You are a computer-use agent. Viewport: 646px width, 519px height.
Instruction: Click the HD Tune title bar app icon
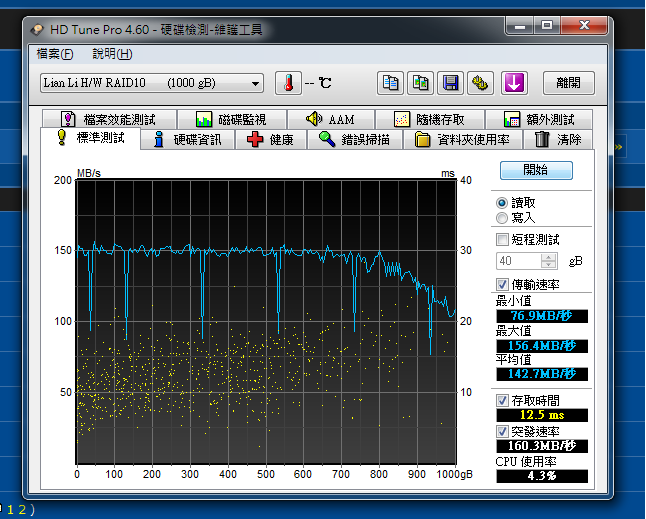[37, 30]
